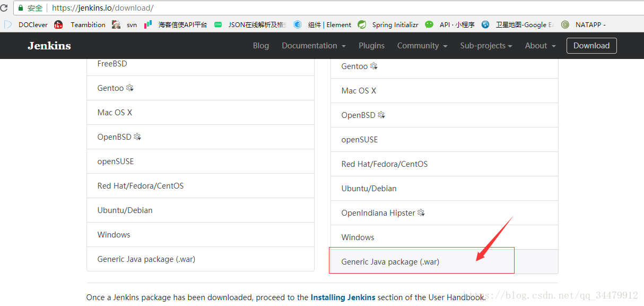Select Windows in the left list
The height and width of the screenshot is (306, 644).
pyautogui.click(x=201, y=235)
